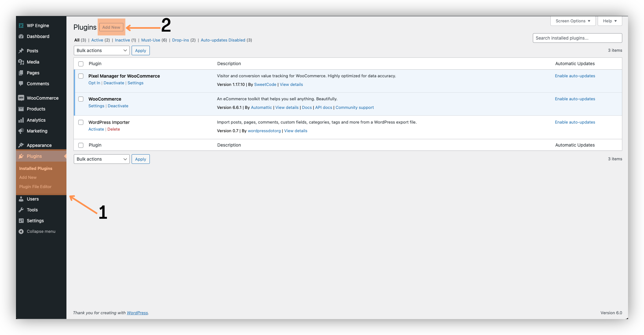Activate WordPress Importer plugin
This screenshot has height=335, width=644.
[96, 129]
